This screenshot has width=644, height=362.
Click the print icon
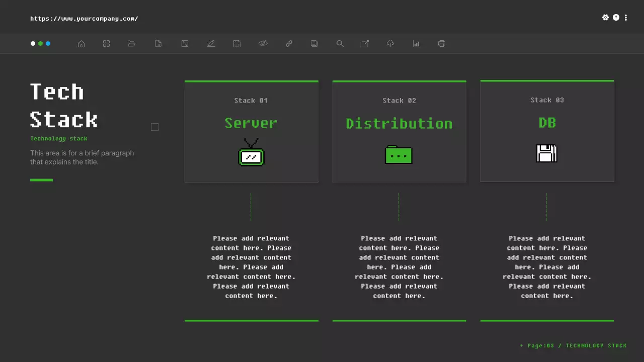pyautogui.click(x=441, y=44)
